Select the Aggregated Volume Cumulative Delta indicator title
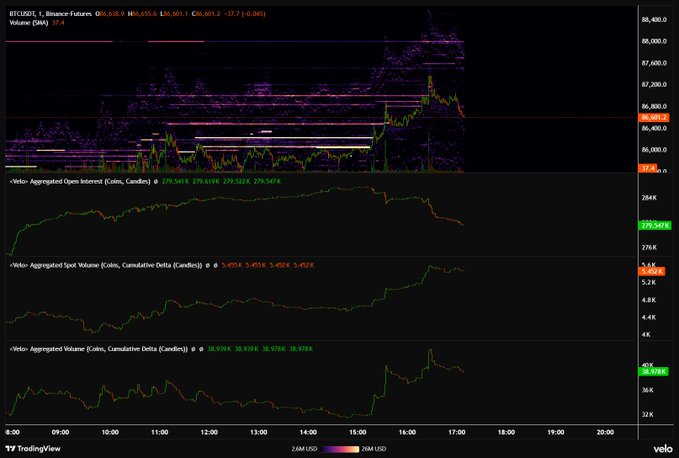679x458 pixels. click(x=98, y=348)
